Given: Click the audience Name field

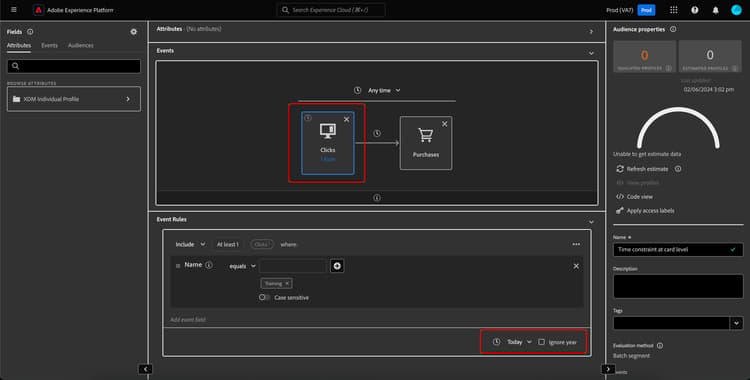Looking at the screenshot, I should (678, 249).
